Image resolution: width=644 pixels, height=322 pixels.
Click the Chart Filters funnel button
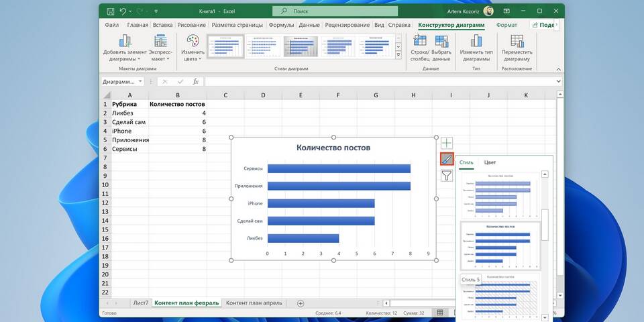[x=447, y=176]
